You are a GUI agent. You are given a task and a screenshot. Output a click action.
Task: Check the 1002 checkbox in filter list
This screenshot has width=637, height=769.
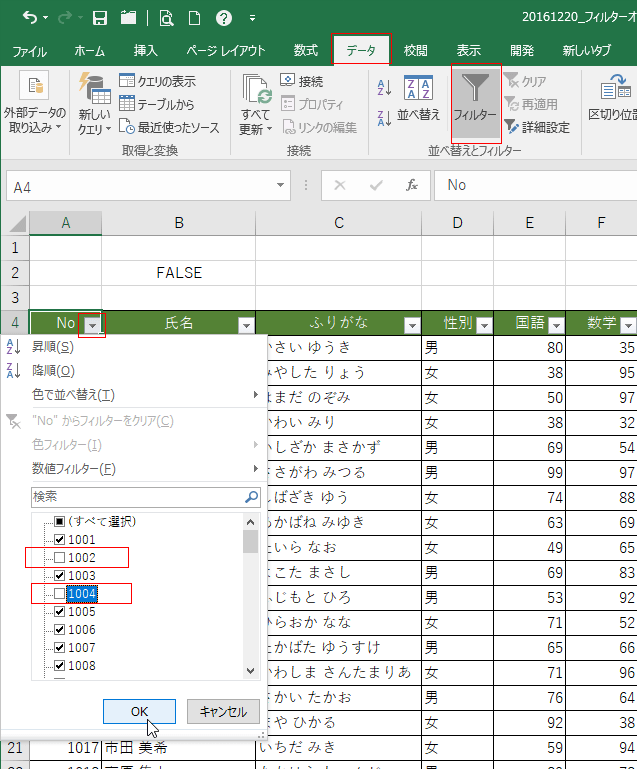[60, 558]
